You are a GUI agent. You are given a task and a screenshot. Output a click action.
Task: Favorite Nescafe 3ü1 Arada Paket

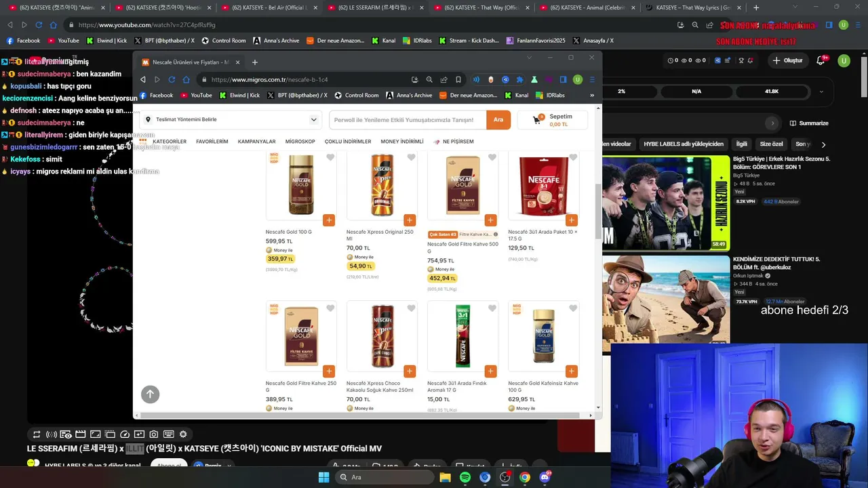[573, 158]
